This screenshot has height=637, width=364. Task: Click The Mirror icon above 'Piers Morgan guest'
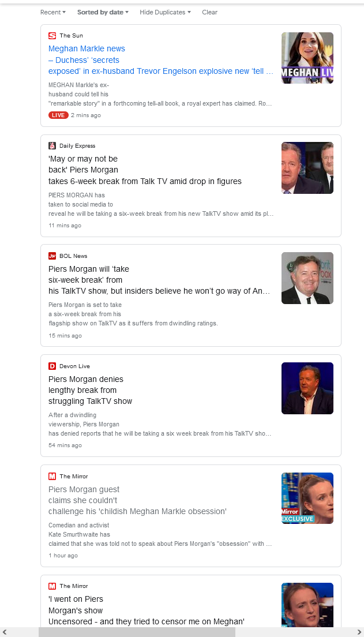coord(52,476)
